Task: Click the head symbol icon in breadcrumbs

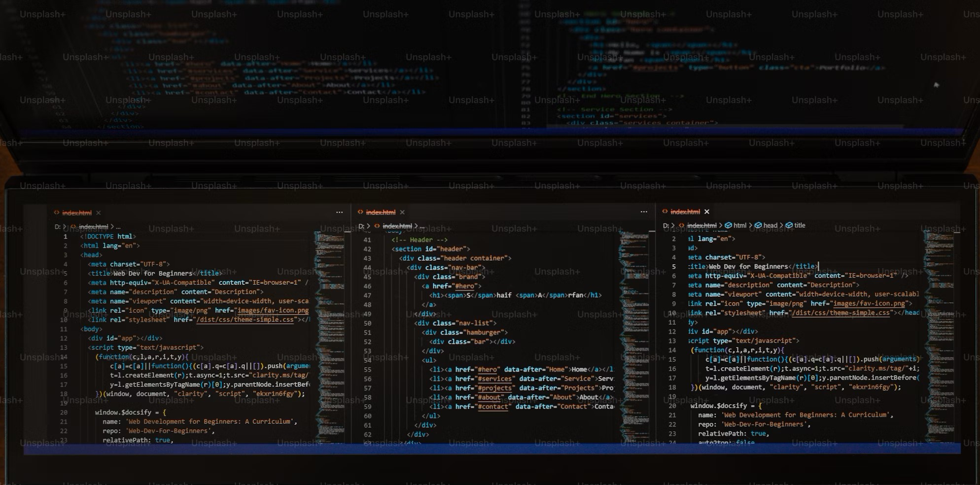Action: [758, 226]
